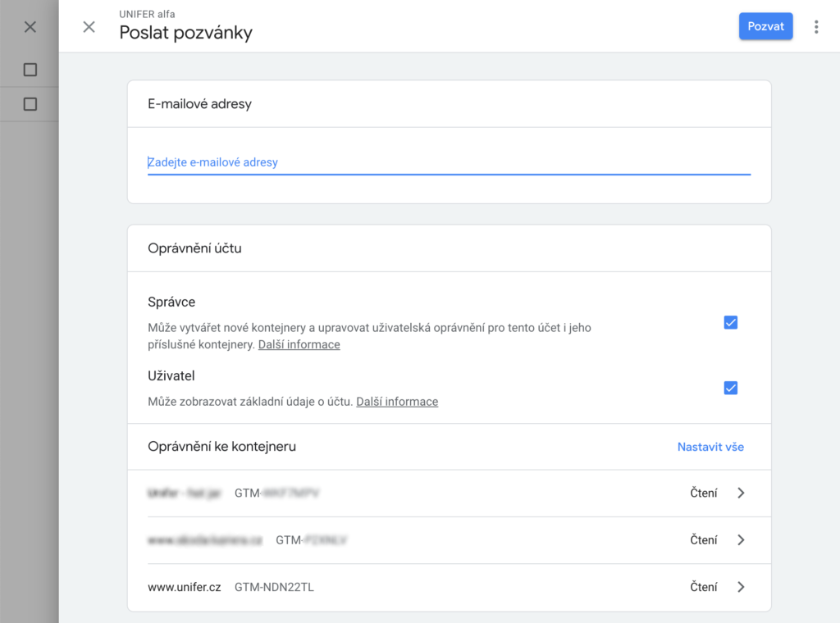The width and height of the screenshot is (840, 623).
Task: Select the www.unifer.cz container name
Action: coord(184,587)
